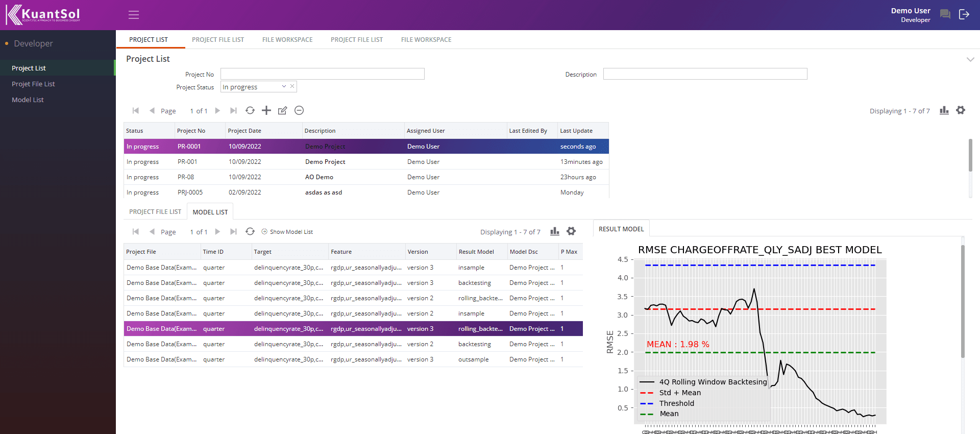980x434 pixels.
Task: Add a new project with plus icon
Action: [x=266, y=110]
